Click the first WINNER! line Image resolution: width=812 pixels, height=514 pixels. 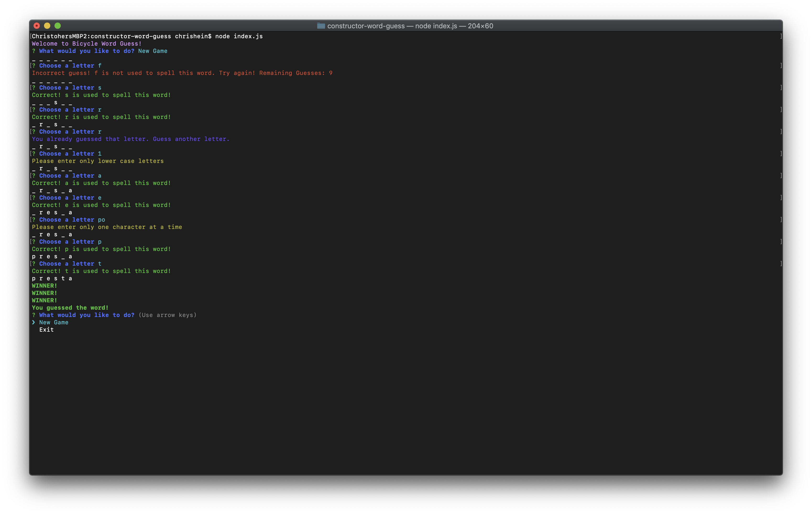(x=45, y=286)
